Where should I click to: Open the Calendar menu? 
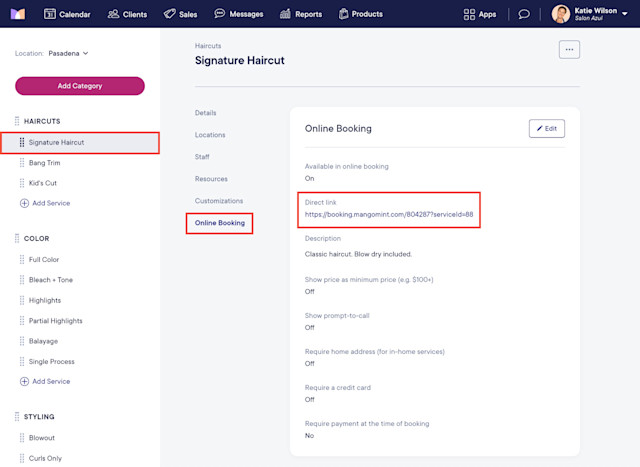(x=67, y=14)
